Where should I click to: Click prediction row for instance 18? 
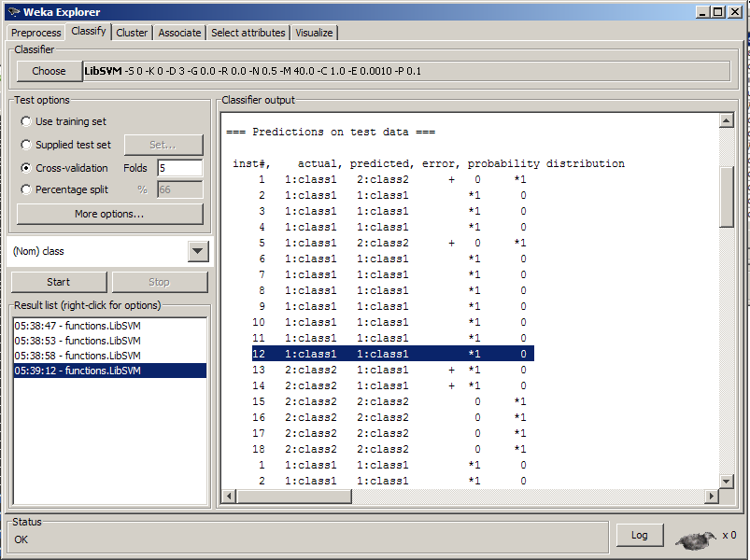click(x=389, y=449)
